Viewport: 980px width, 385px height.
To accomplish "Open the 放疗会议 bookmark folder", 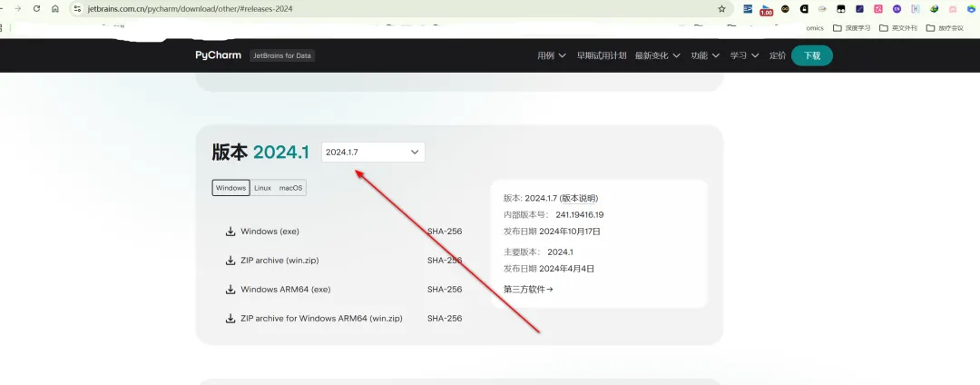I will click(945, 28).
